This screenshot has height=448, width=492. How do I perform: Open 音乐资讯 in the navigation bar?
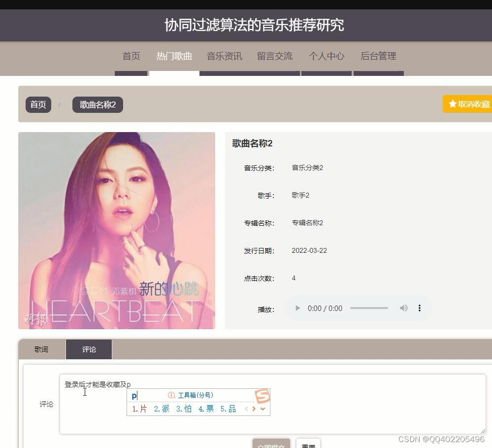(x=224, y=56)
